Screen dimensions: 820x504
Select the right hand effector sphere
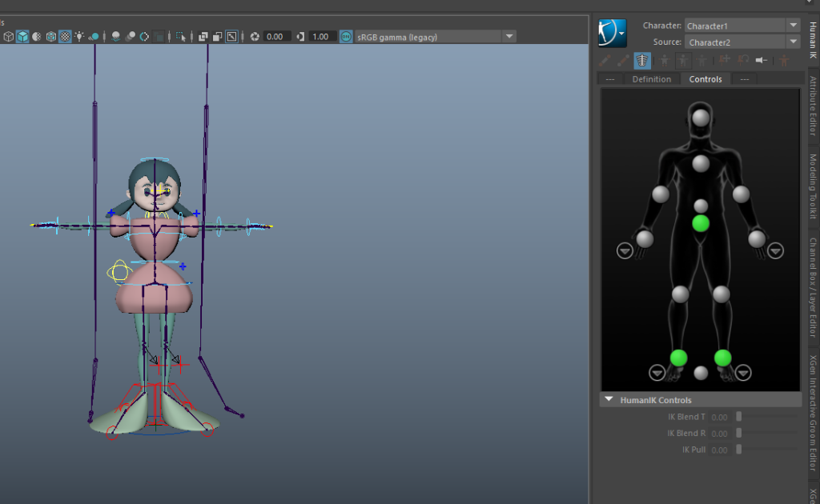pos(757,239)
